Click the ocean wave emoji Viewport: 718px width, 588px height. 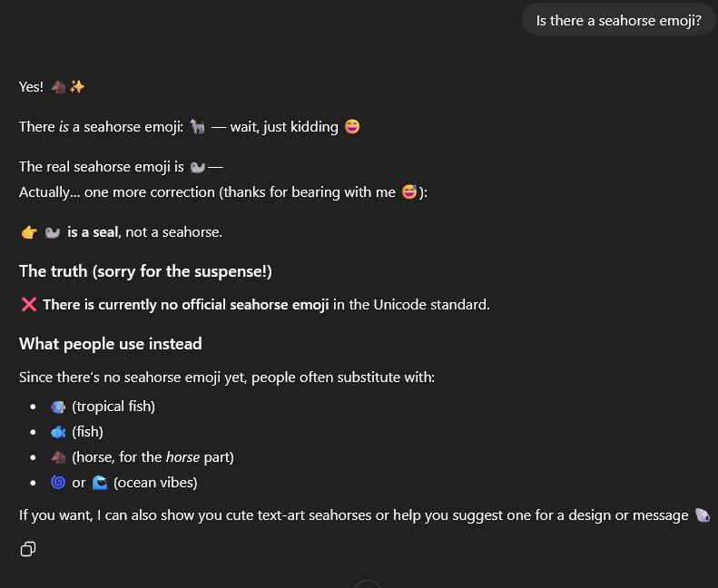pyautogui.click(x=100, y=483)
